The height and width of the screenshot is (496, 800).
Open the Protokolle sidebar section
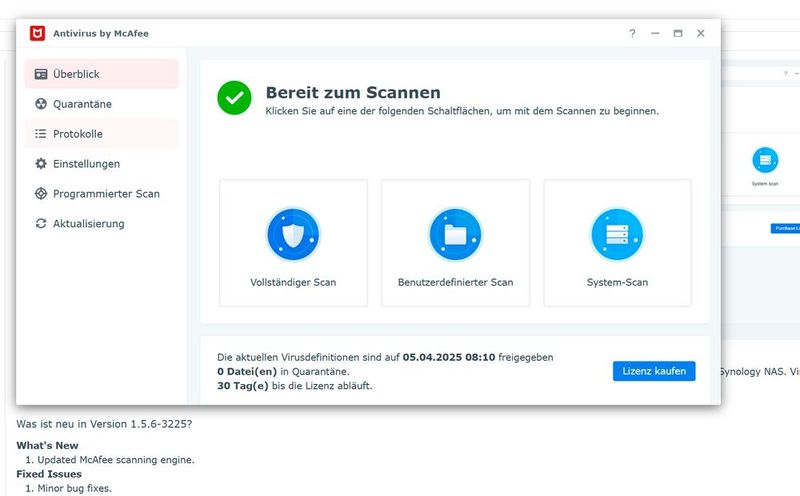click(102, 134)
